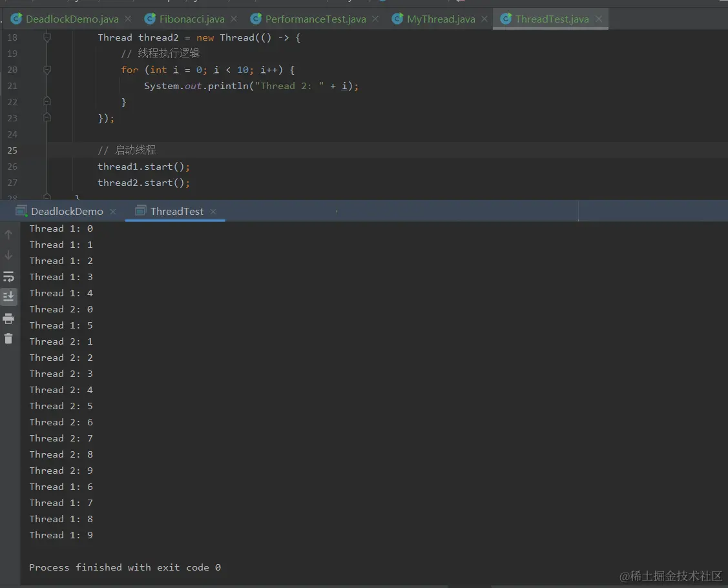Click the ThreadTest.java class file icon
This screenshot has width=728, height=588.
tap(506, 19)
